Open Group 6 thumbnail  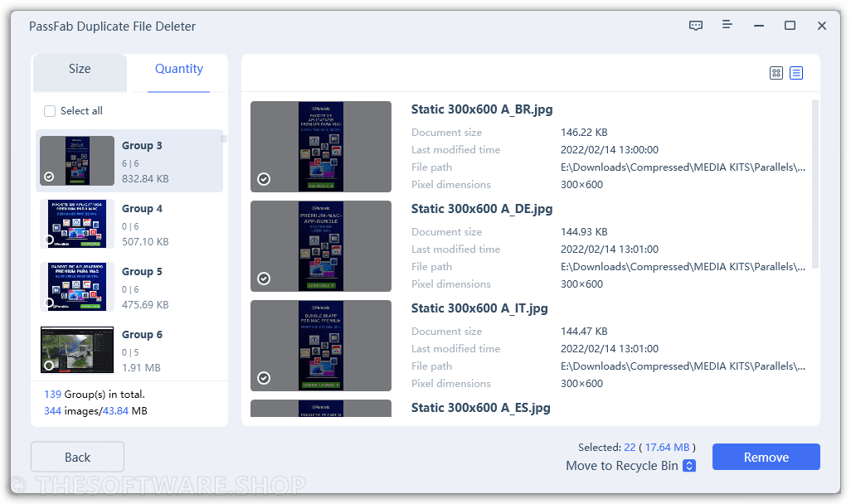(x=77, y=350)
